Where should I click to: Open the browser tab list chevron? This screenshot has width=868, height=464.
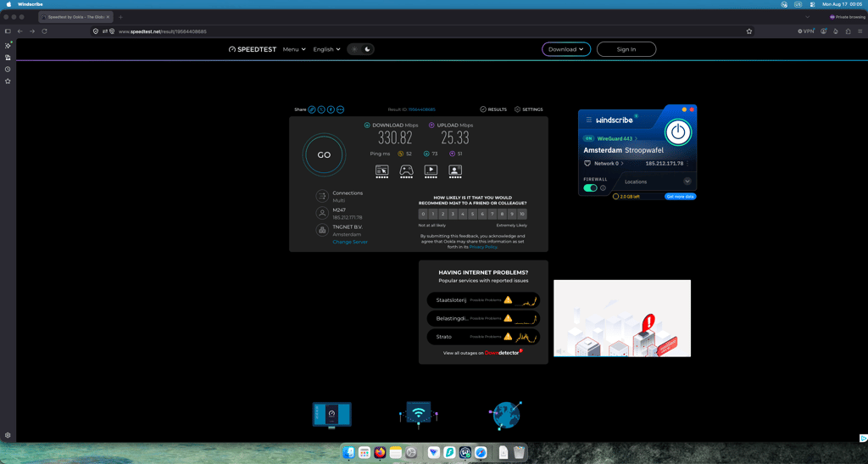807,17
